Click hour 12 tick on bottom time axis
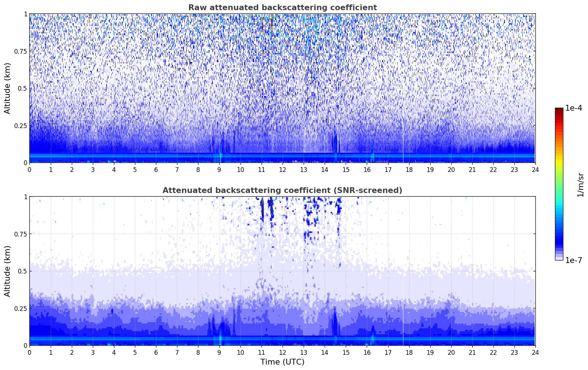The height and width of the screenshot is (370, 588). point(282,352)
